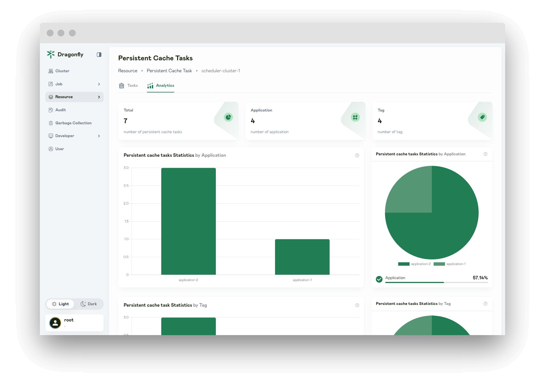Viewport: 545px width, 392px height.
Task: Keep Light theme enabled
Action: click(60, 304)
